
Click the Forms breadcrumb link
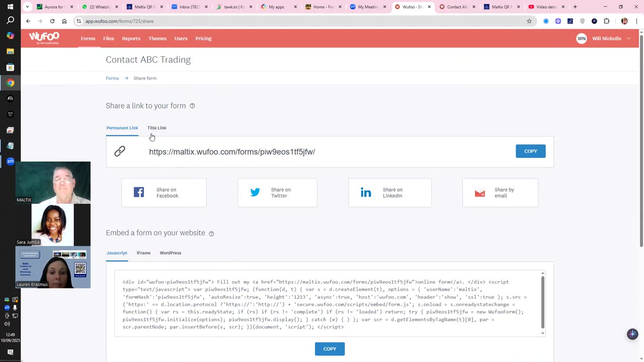112,78
